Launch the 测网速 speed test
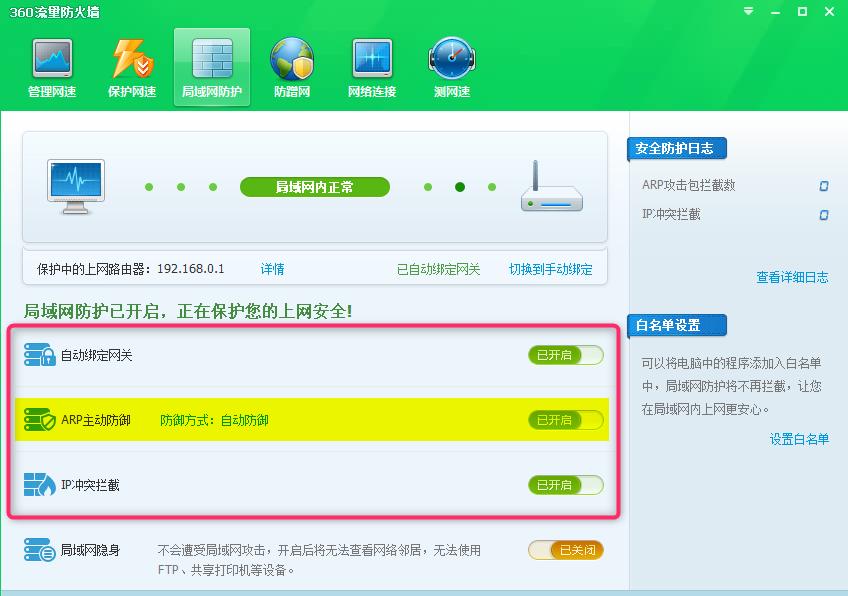 (451, 66)
